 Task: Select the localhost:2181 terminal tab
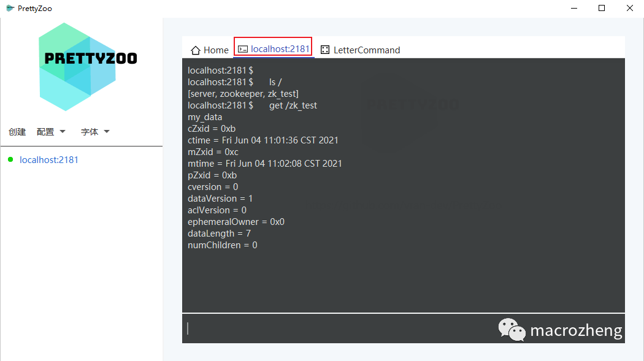click(280, 49)
